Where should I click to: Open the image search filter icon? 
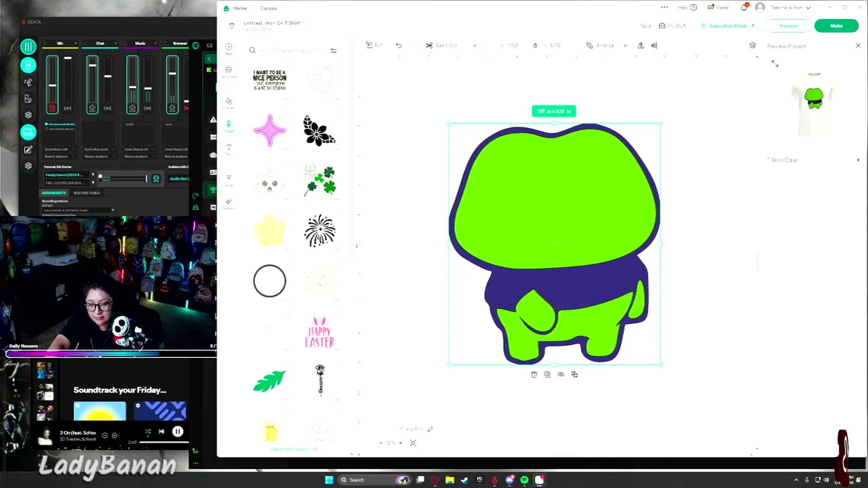click(x=333, y=51)
